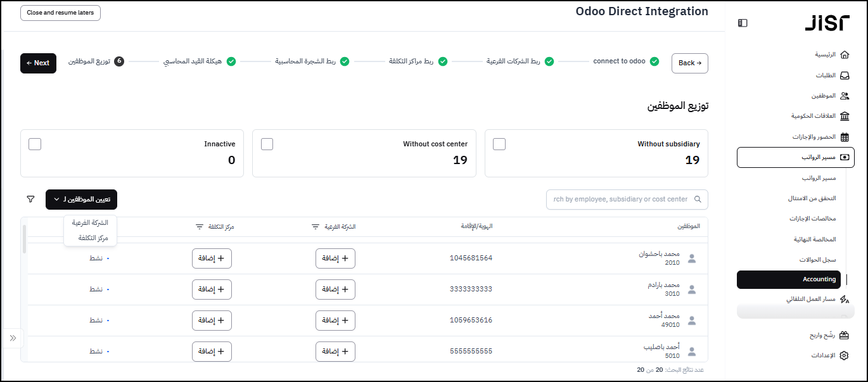Click the table's vertical scrollbar handle
The height and width of the screenshot is (382, 868).
[x=25, y=239]
